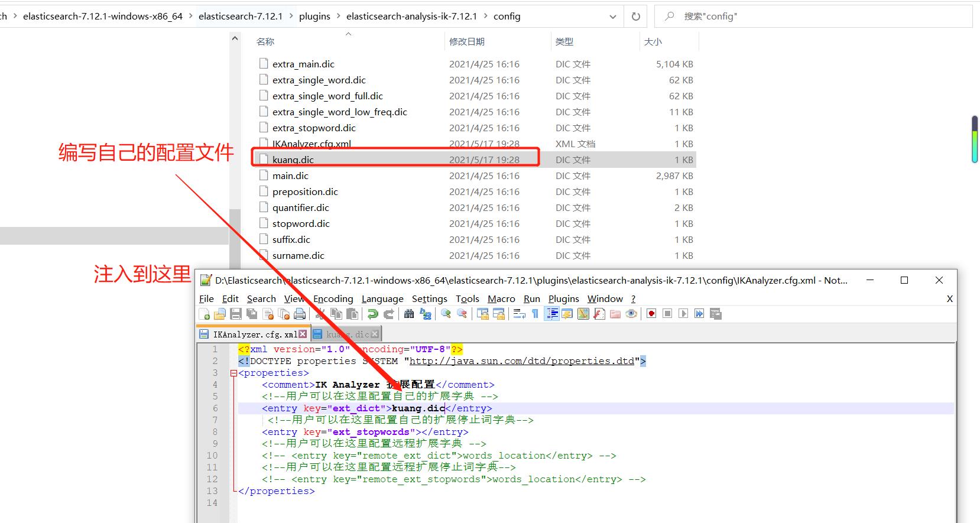
Task: Click the Open file toolbar icon
Action: [220, 314]
